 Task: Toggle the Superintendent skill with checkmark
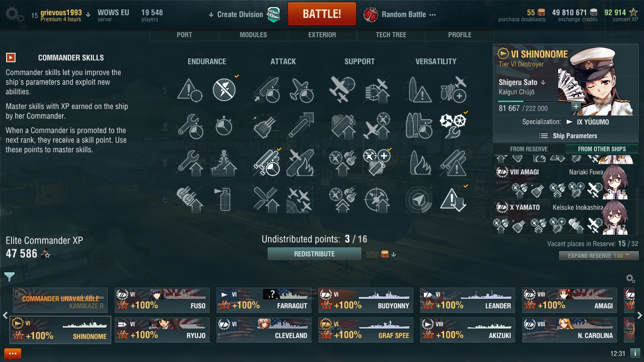377,163
